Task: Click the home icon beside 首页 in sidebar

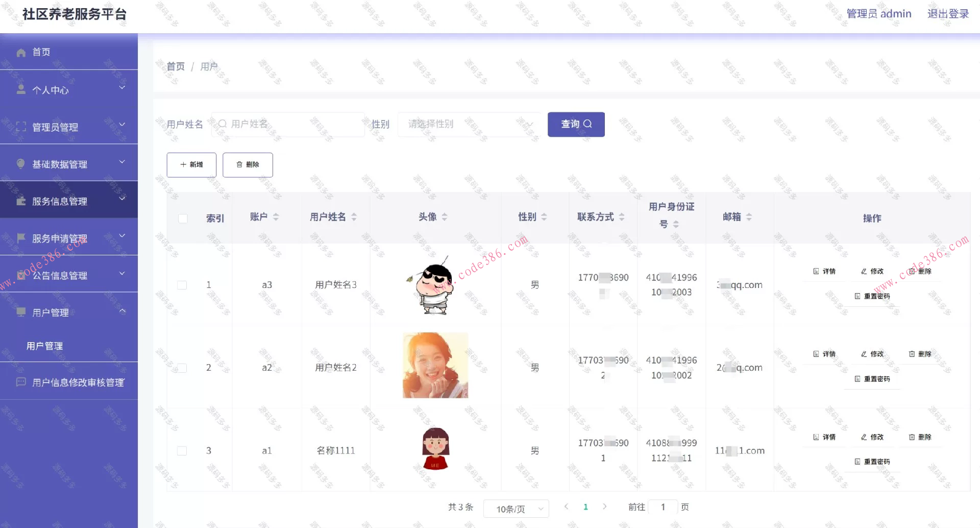Action: (21, 52)
